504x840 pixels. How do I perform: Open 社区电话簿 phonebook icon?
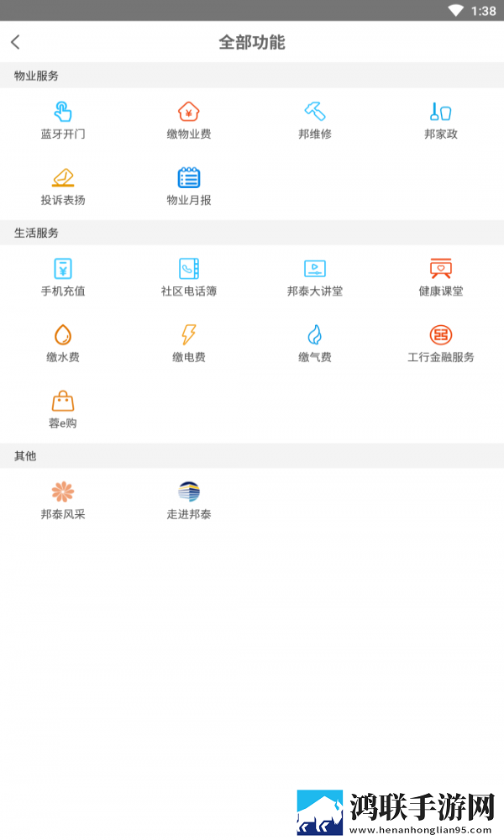pyautogui.click(x=188, y=269)
